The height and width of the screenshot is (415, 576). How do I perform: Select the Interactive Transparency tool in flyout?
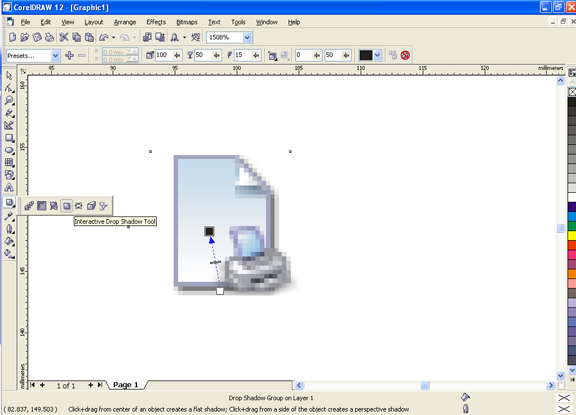[x=103, y=206]
